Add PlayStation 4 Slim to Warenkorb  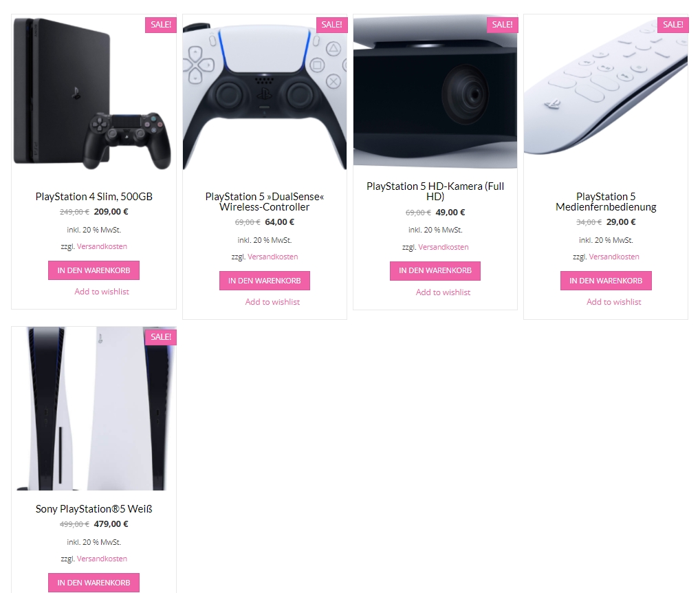pyautogui.click(x=94, y=270)
